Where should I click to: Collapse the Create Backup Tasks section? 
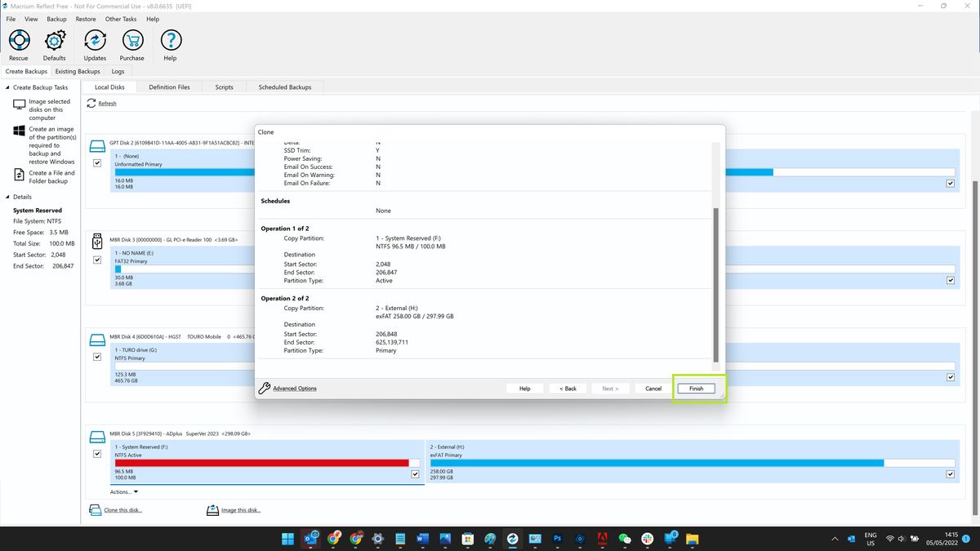7,87
